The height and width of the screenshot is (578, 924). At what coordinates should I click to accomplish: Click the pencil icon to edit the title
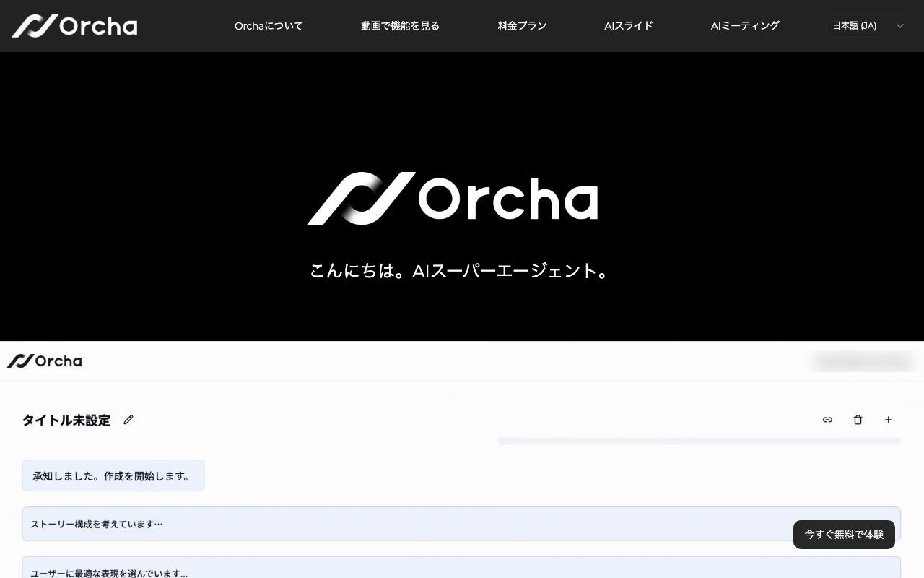(128, 420)
